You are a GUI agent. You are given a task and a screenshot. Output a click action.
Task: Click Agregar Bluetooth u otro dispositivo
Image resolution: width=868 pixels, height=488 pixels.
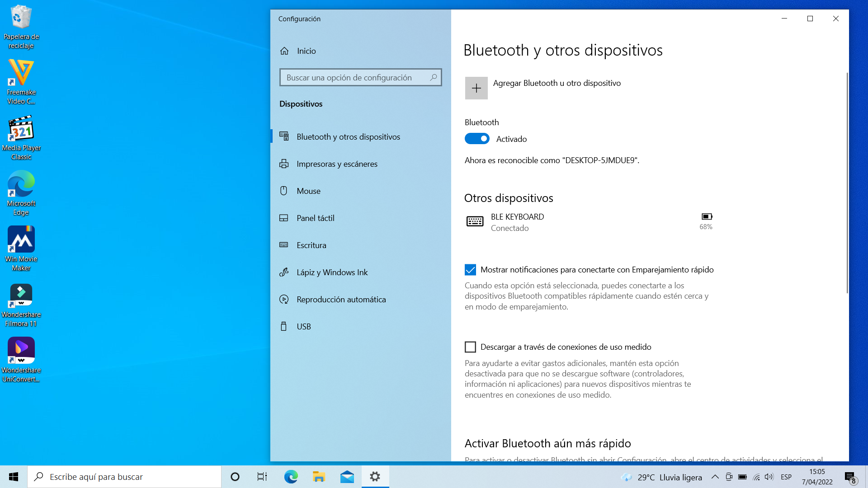(x=557, y=83)
